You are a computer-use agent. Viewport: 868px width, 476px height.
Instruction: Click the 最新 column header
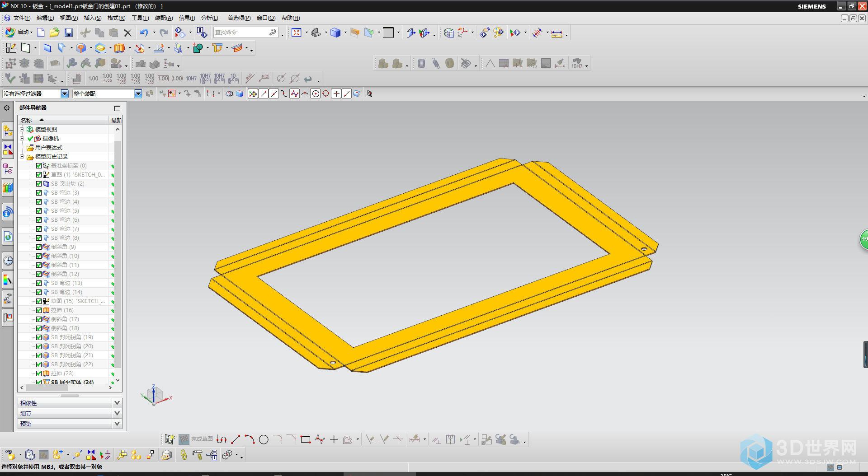pos(116,120)
